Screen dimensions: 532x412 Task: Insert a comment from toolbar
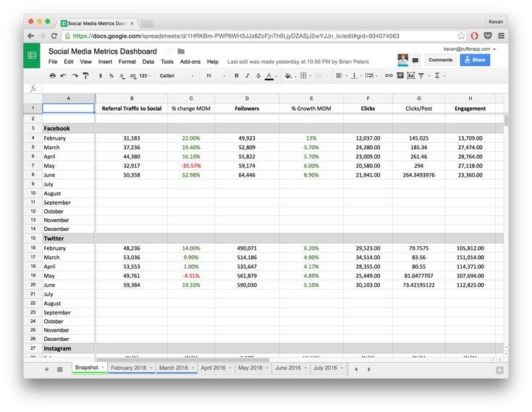pyautogui.click(x=400, y=75)
